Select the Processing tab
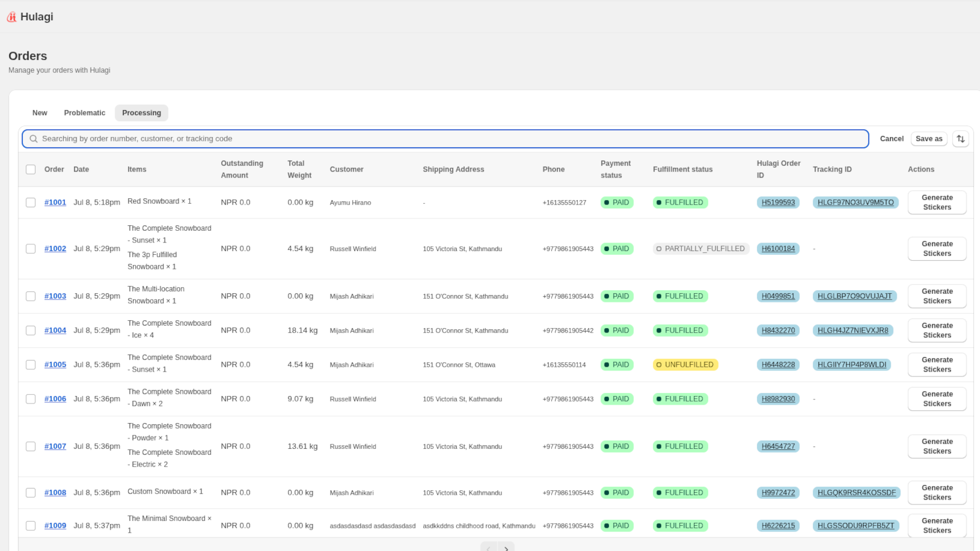The height and width of the screenshot is (551, 980). (x=141, y=113)
